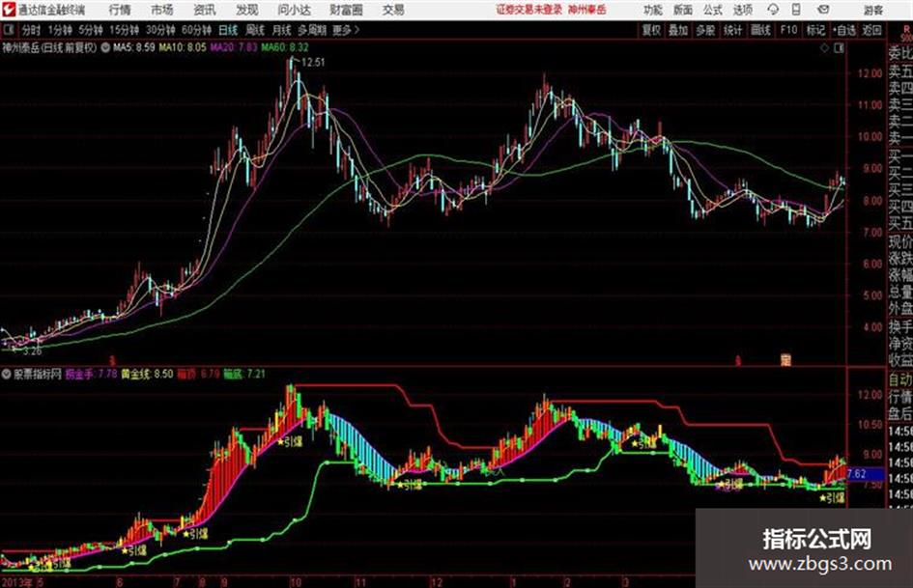Switch to 分时 intraday chart tab
This screenshot has height=588, width=913.
tap(31, 30)
